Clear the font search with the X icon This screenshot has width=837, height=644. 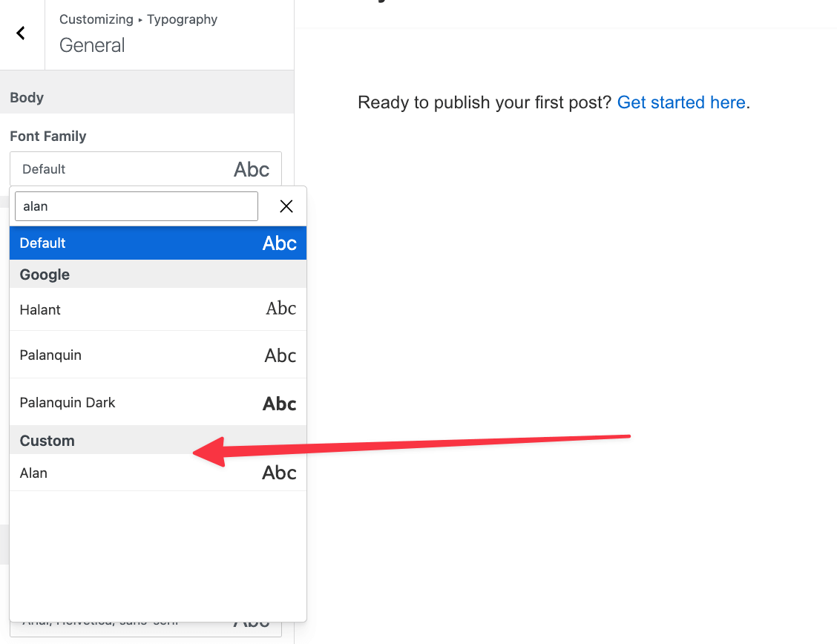[286, 206]
